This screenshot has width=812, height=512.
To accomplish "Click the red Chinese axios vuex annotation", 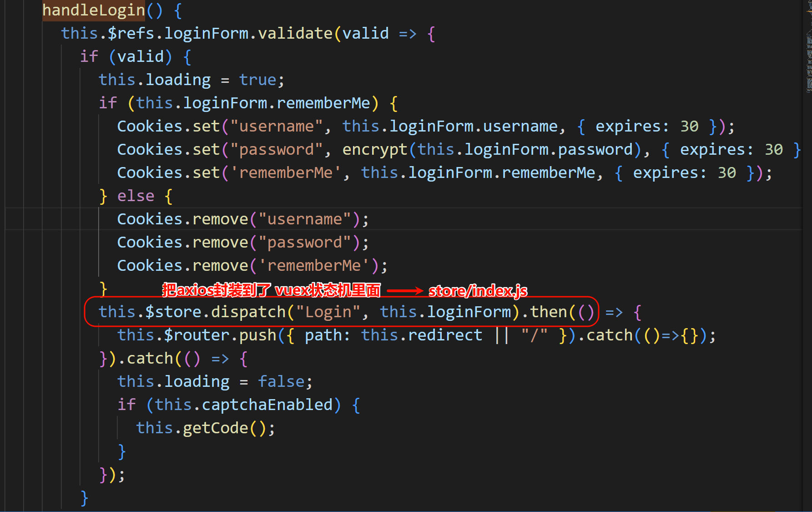I will (x=271, y=290).
